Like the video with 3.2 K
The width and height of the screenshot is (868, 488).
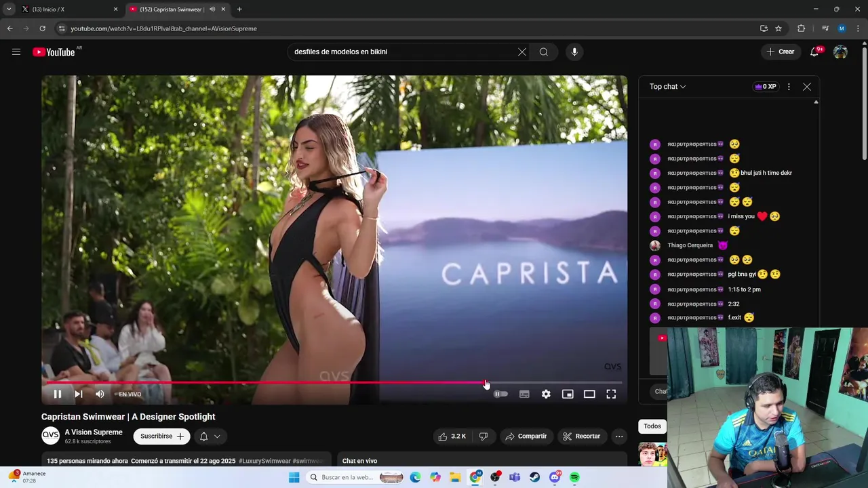[x=452, y=436]
